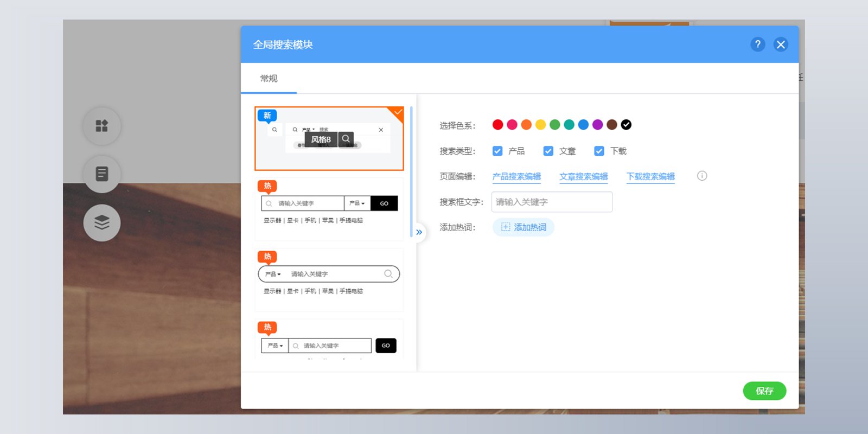Collapse the style list with double-arrow expander
Viewport: 868px width, 434px height.
coord(419,232)
